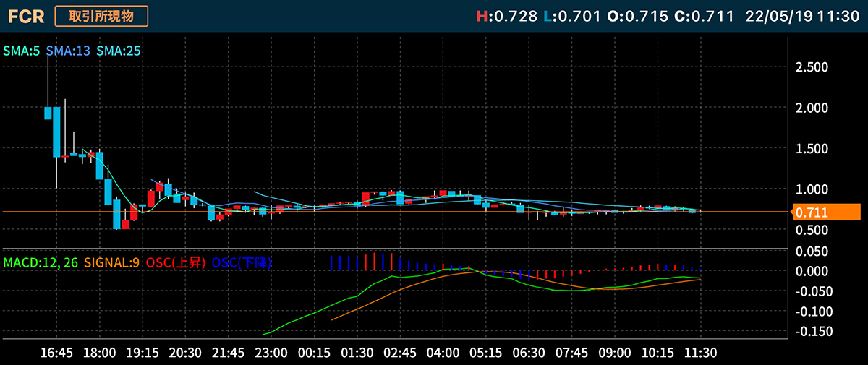Click the 0.050 MACD axis label
Viewport: 868px width, 365px height.
pyautogui.click(x=811, y=252)
